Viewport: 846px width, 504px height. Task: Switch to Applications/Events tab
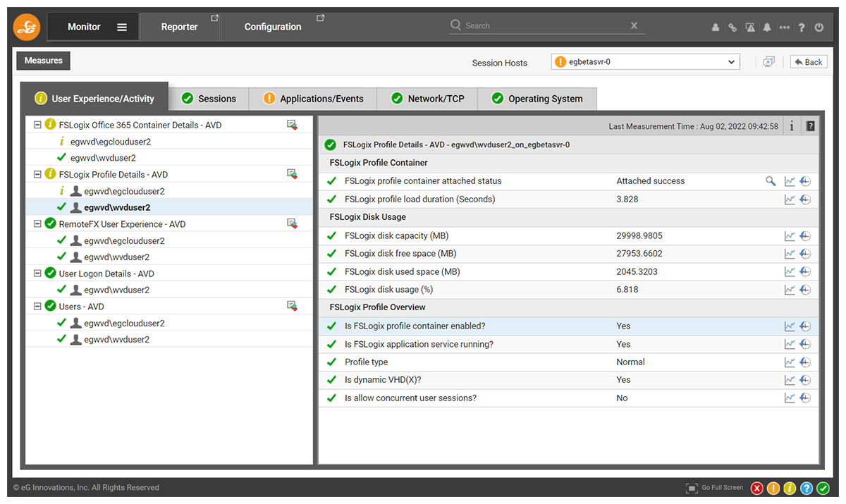[313, 99]
